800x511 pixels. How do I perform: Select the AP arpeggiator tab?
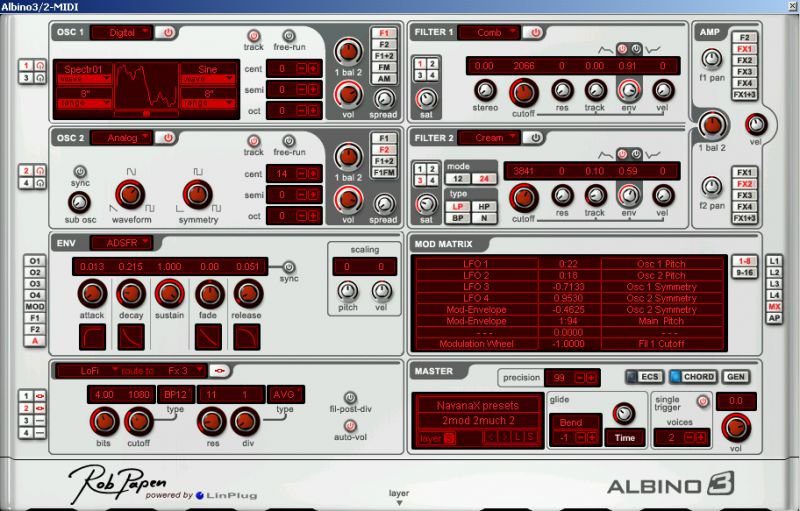774,318
